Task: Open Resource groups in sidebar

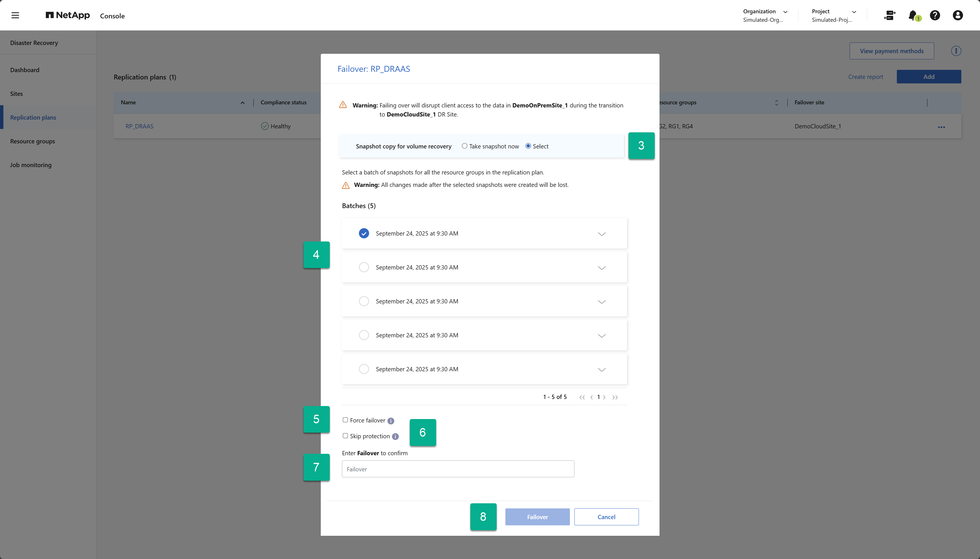Action: click(x=33, y=141)
